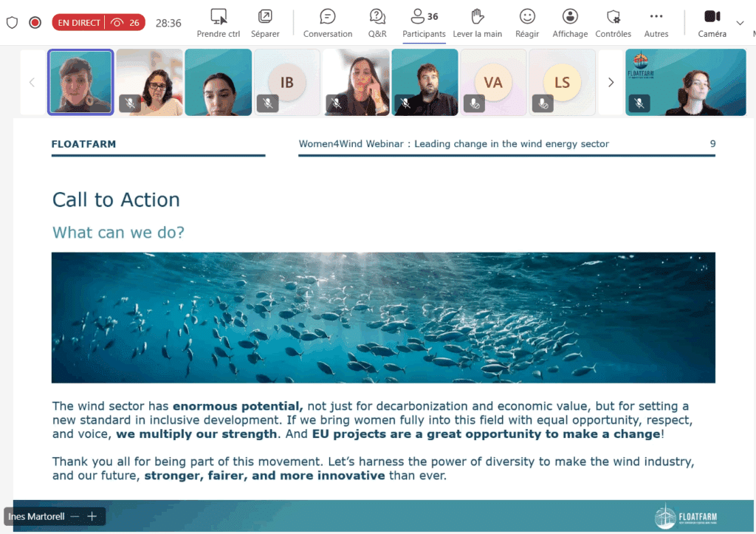Click the shield privacy icon
The width and height of the screenshot is (756, 534).
[x=12, y=22]
